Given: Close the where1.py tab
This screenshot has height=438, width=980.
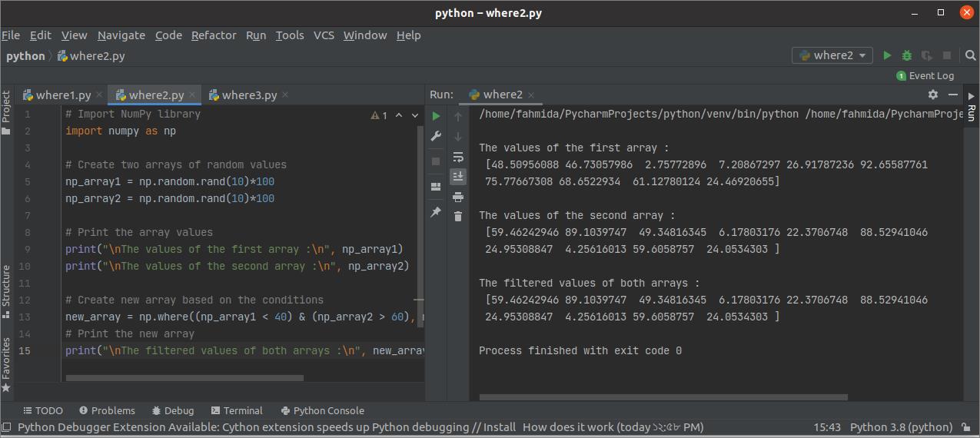Looking at the screenshot, I should (100, 95).
